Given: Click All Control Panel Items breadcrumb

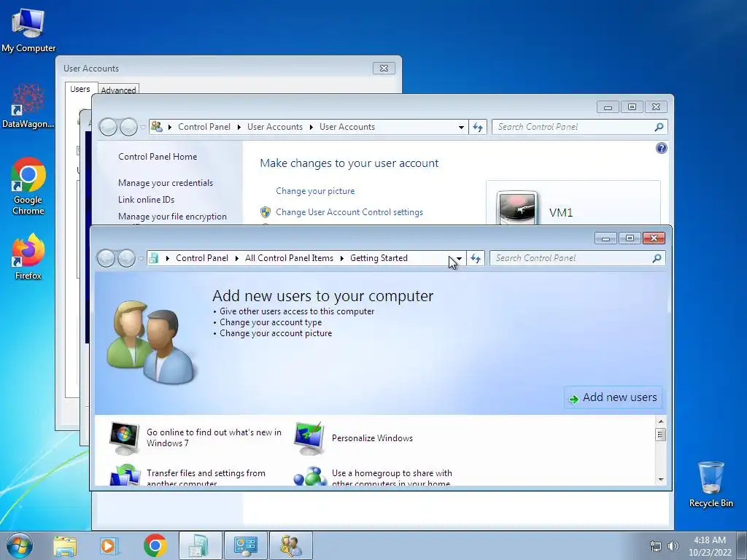Looking at the screenshot, I should pos(289,258).
